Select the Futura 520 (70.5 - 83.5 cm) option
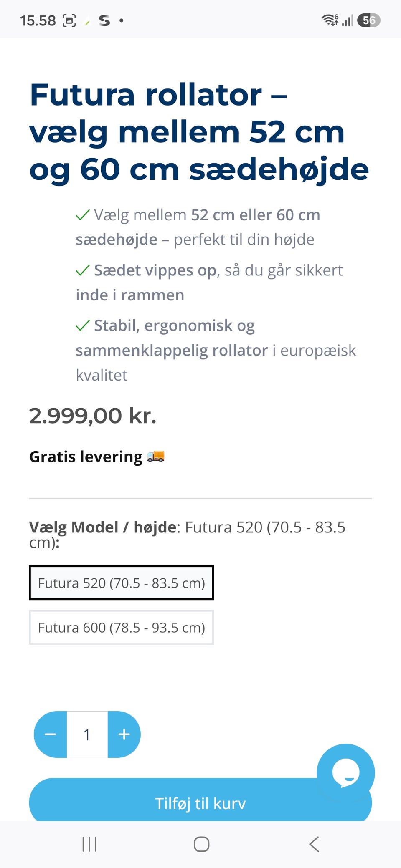The width and height of the screenshot is (401, 868). coord(121,583)
